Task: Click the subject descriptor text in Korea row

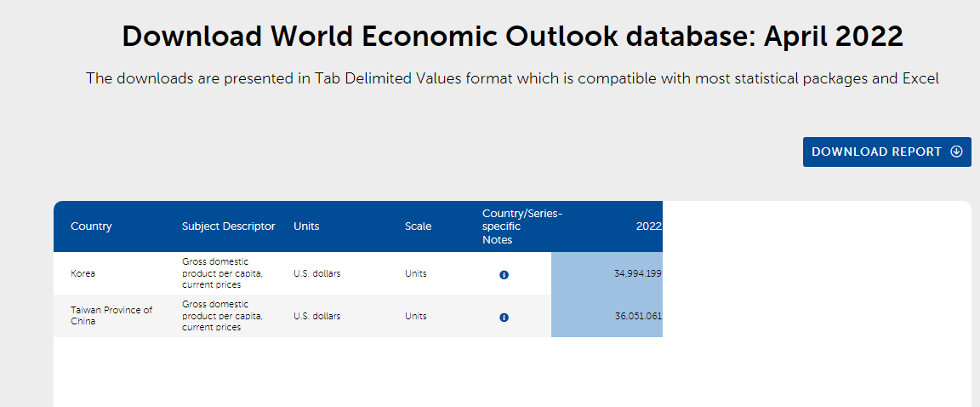Action: [222, 273]
